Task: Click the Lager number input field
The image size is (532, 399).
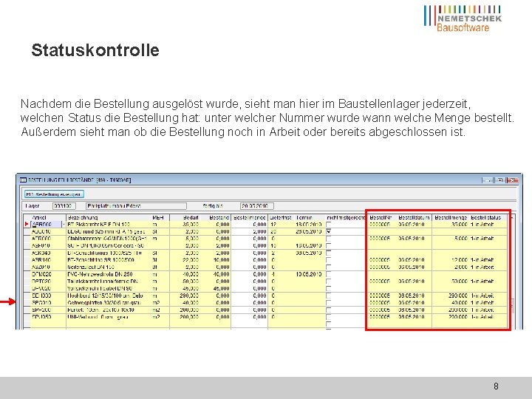Action: point(64,206)
